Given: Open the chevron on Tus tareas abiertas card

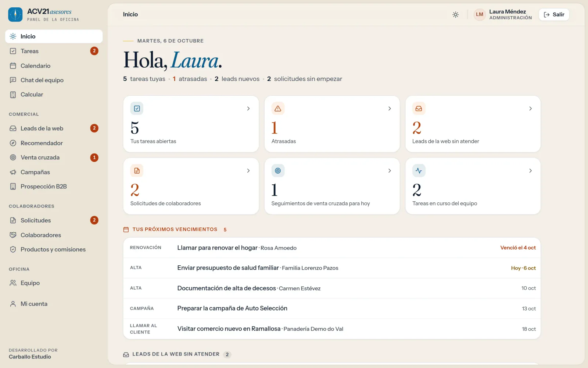Looking at the screenshot, I should [x=248, y=109].
